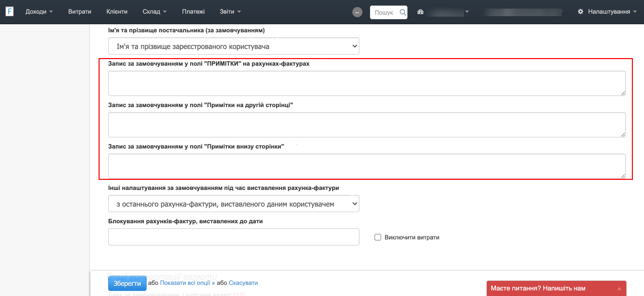Open the "Клієнти" section

click(x=117, y=12)
